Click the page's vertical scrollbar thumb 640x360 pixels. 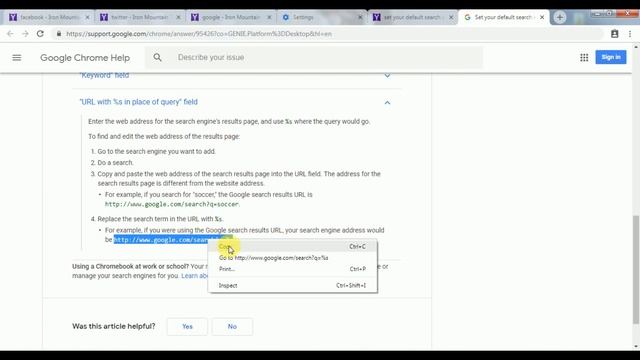click(x=636, y=269)
